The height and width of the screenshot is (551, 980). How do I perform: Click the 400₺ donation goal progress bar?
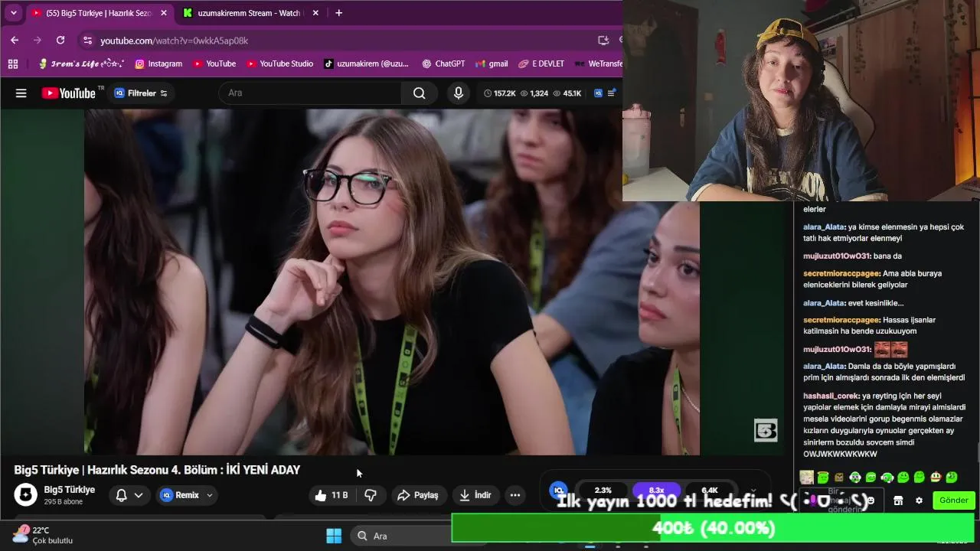coord(713,528)
